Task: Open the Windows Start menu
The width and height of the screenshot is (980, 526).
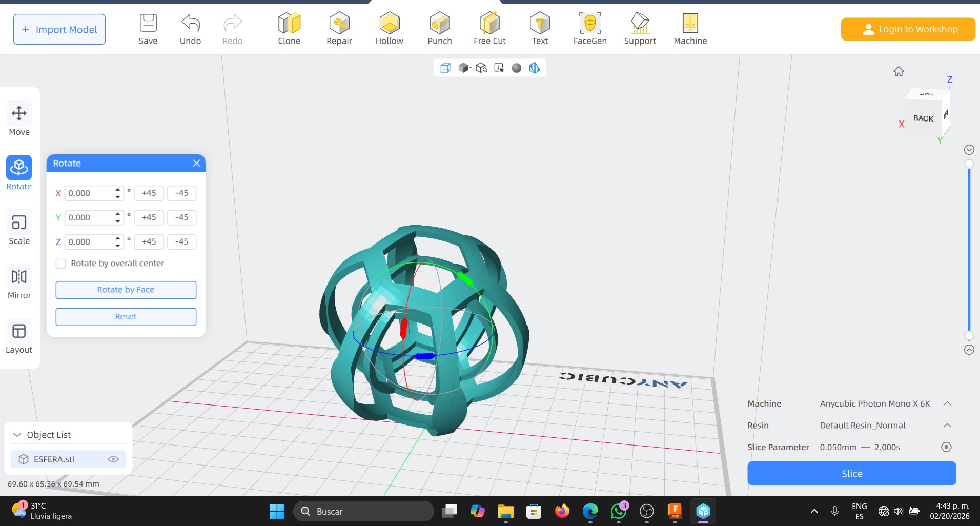Action: click(277, 511)
